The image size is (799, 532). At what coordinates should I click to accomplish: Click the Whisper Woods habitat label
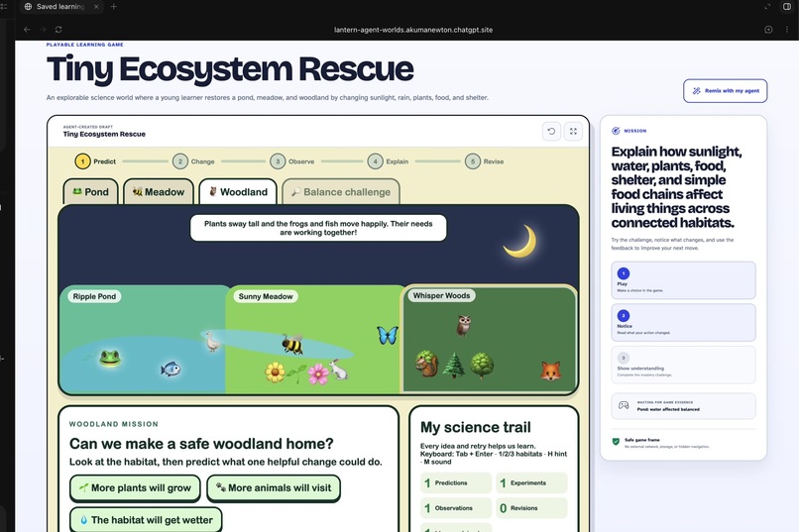(x=441, y=296)
